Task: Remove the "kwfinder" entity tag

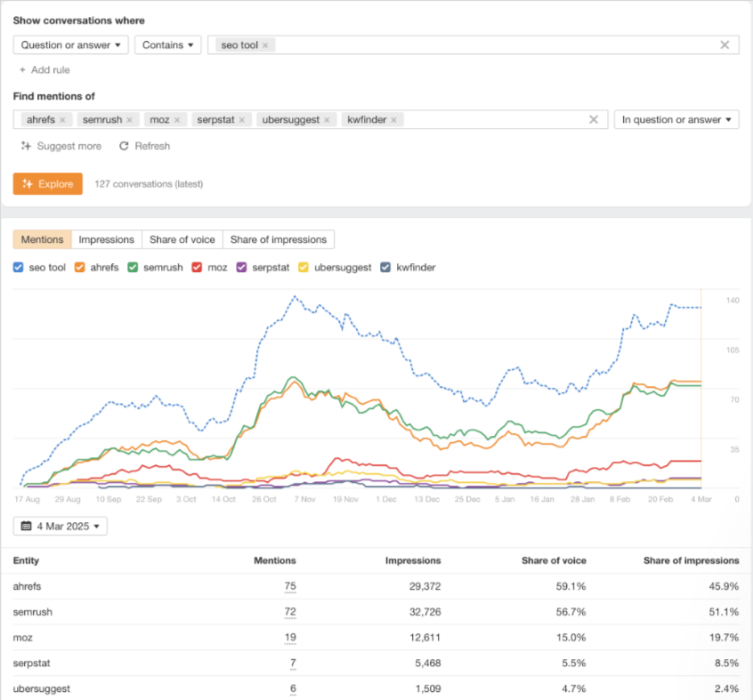Action: click(x=395, y=119)
